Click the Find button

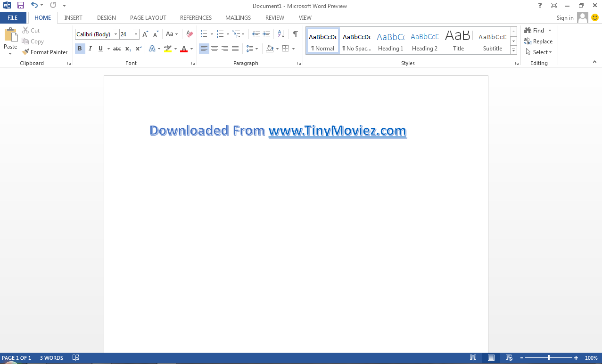534,31
